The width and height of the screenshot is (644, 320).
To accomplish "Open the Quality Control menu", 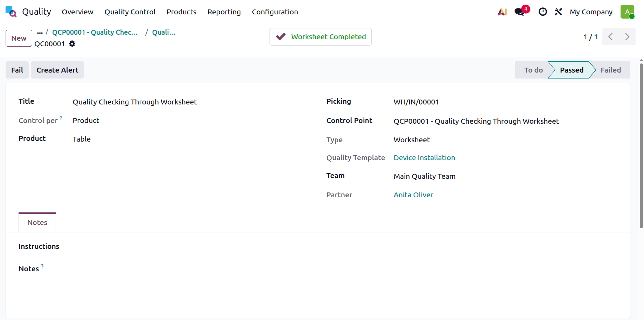I will coord(130,12).
